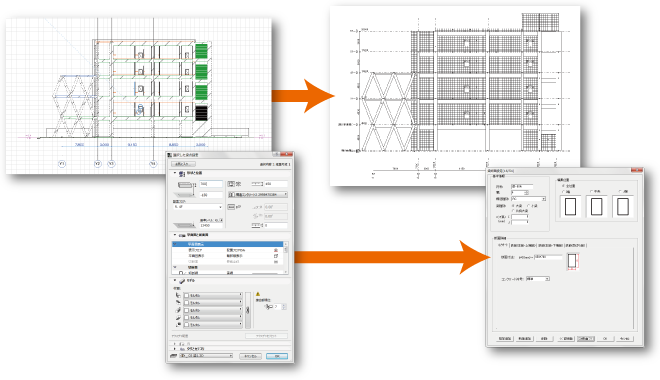This screenshot has width=660, height=380.
Task: Click the chain link icon beside surface overrides
Action: (248, 310)
